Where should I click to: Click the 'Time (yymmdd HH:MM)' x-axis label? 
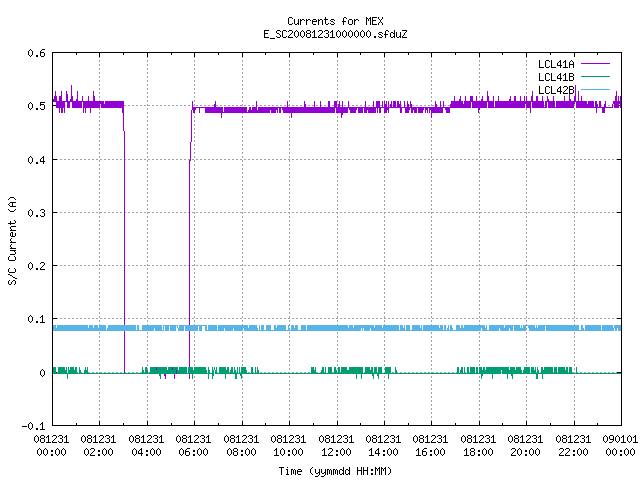coord(335,471)
